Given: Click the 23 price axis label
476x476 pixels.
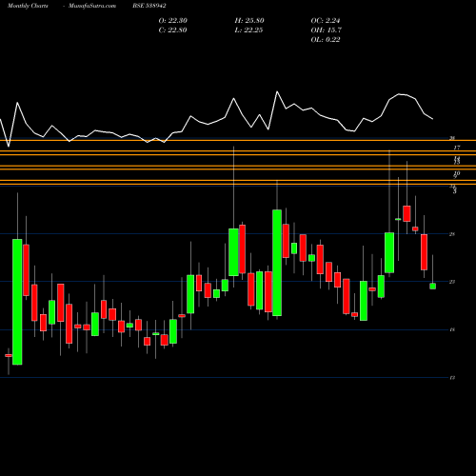Looking at the screenshot, I should point(452,282).
